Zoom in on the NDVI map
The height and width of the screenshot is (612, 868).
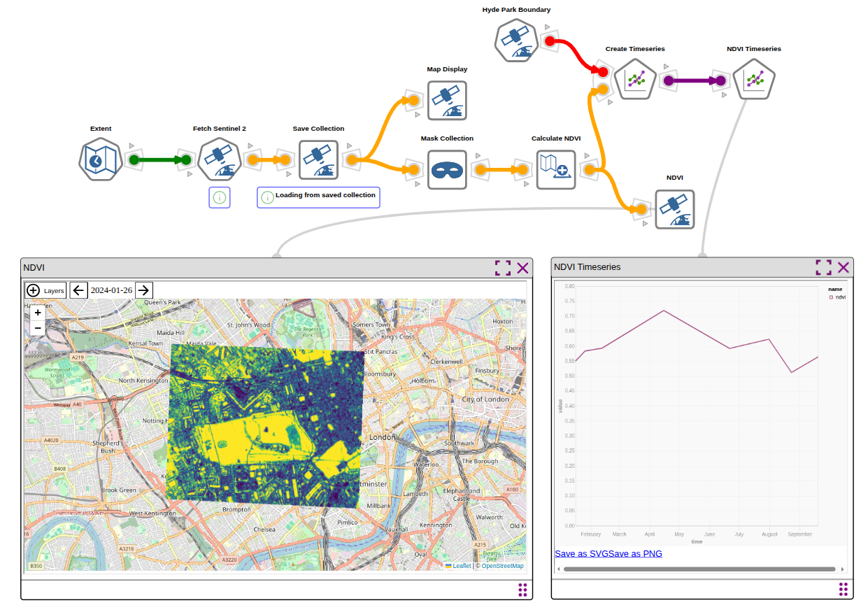click(x=38, y=313)
